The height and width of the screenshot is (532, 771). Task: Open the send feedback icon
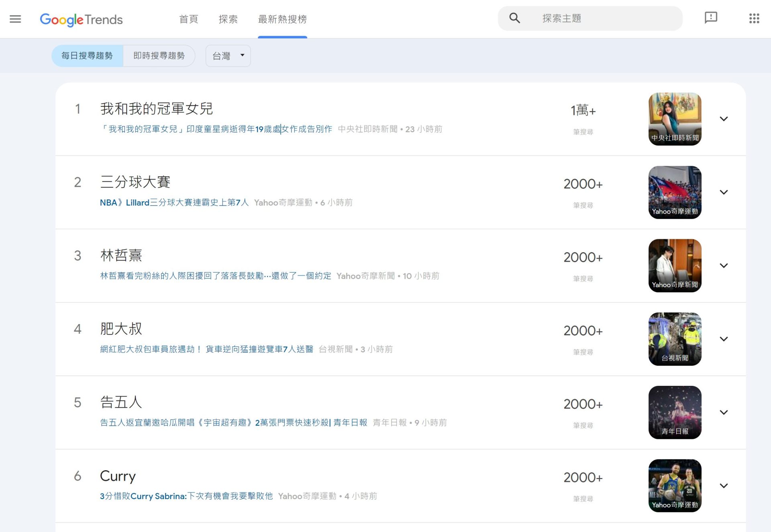[711, 18]
